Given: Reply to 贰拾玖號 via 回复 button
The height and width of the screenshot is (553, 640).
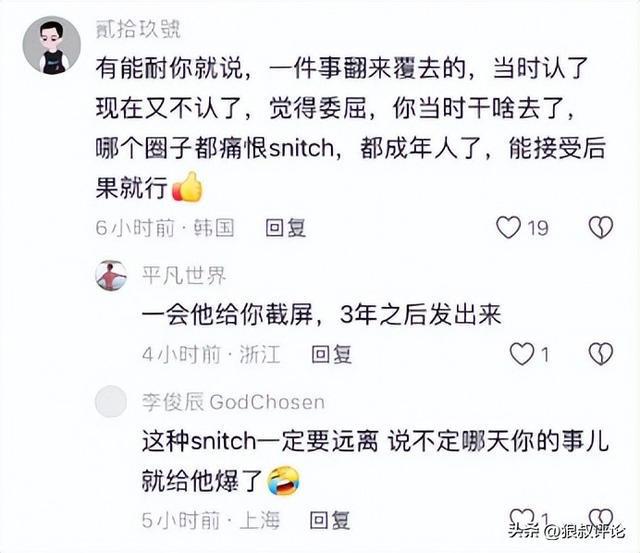Looking at the screenshot, I should pyautogui.click(x=285, y=228).
